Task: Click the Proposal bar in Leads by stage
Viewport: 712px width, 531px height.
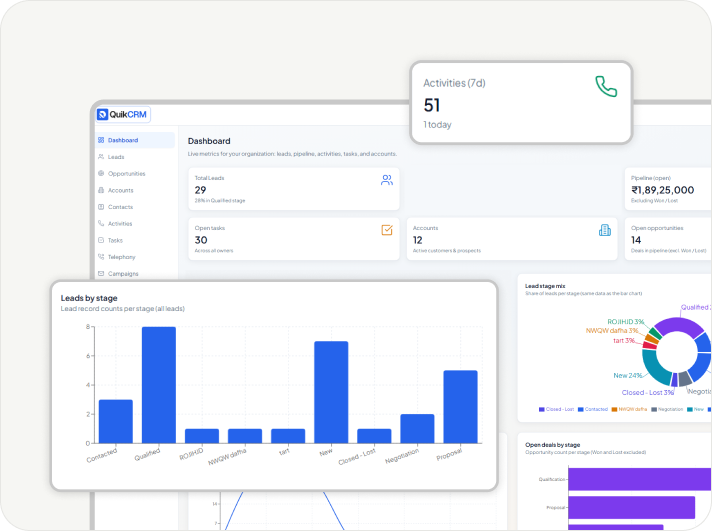Action: [x=460, y=407]
